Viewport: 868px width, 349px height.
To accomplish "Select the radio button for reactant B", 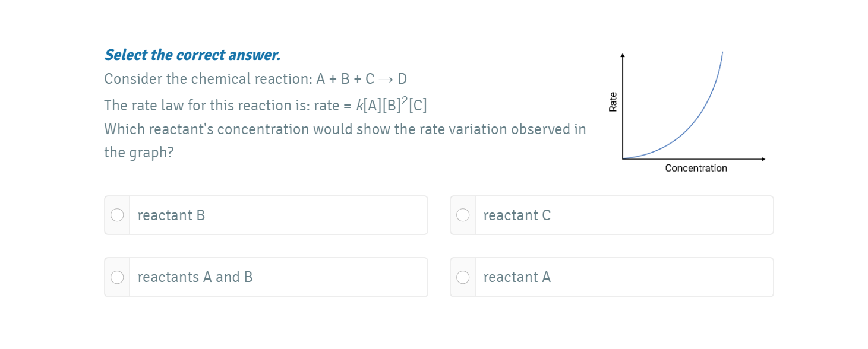I will pyautogui.click(x=118, y=215).
